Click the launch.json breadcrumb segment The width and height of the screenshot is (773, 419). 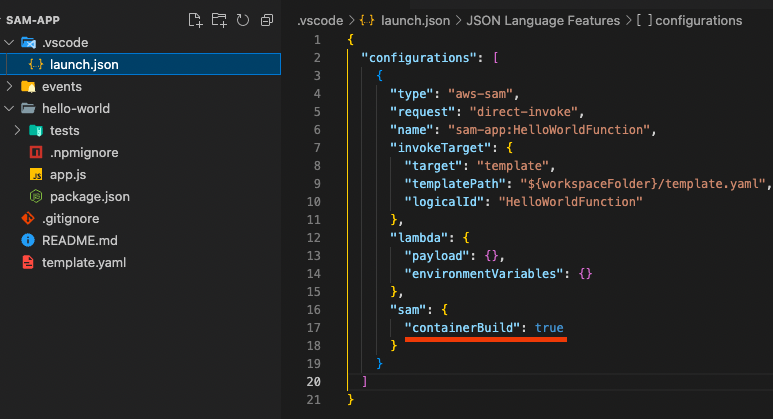[416, 21]
